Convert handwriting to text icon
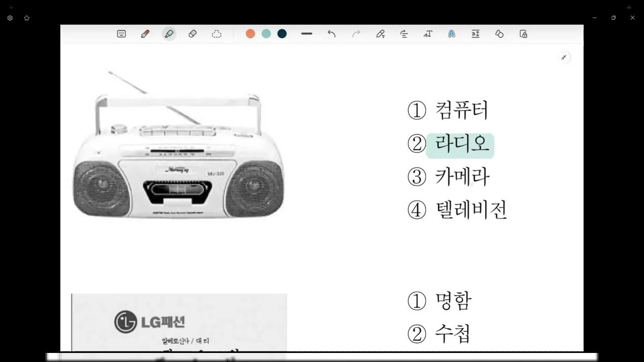644x362 pixels. (x=428, y=34)
